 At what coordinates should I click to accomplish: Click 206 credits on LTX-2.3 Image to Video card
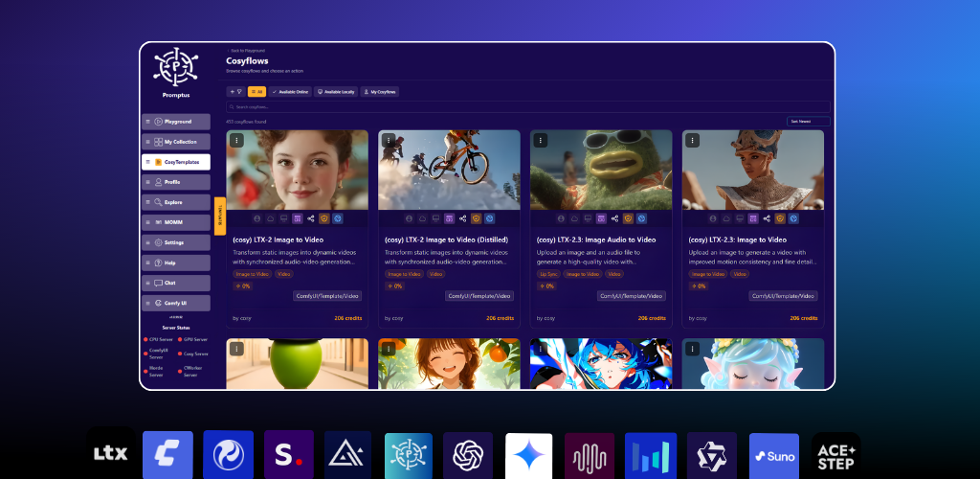pyautogui.click(x=804, y=318)
